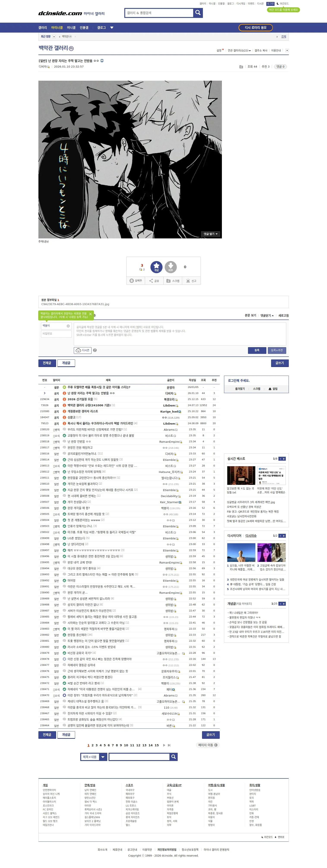Image resolution: width=327 pixels, height=868 pixels.
Task: Click the bell 알림 icon in login box
Action: (270, 389)
